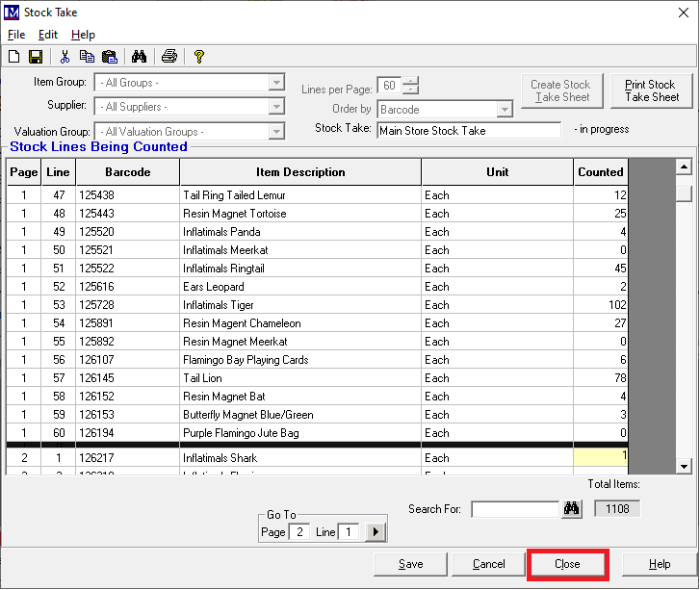This screenshot has width=700, height=590.
Task: Click the New document toolbar icon
Action: [13, 57]
